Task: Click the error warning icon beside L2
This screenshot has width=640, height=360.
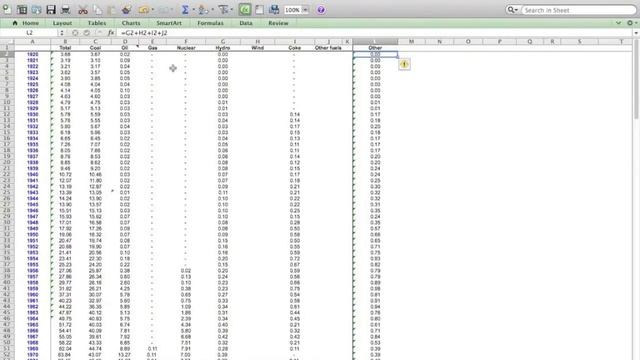Action: [404, 64]
